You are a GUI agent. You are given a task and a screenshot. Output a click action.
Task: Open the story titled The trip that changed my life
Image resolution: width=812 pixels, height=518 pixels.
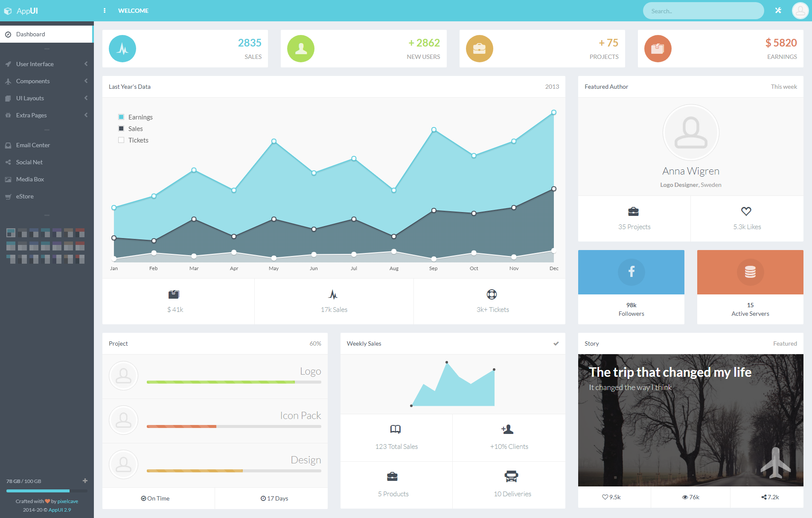pyautogui.click(x=670, y=372)
